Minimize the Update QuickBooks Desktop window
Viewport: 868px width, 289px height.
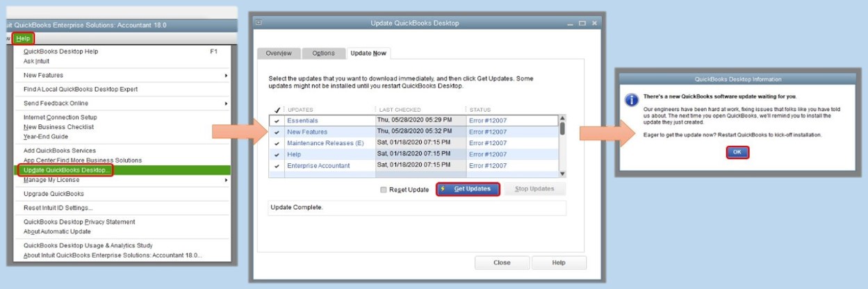570,23
